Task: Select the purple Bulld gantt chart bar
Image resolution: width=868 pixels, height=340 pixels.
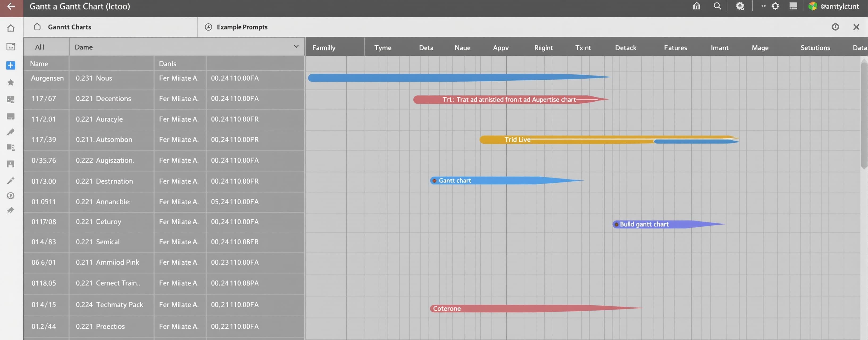Action: 669,224
